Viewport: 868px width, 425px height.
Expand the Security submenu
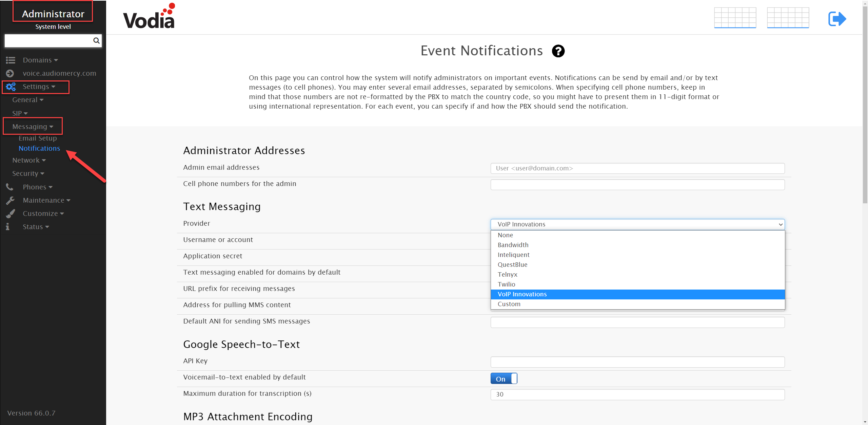(28, 173)
